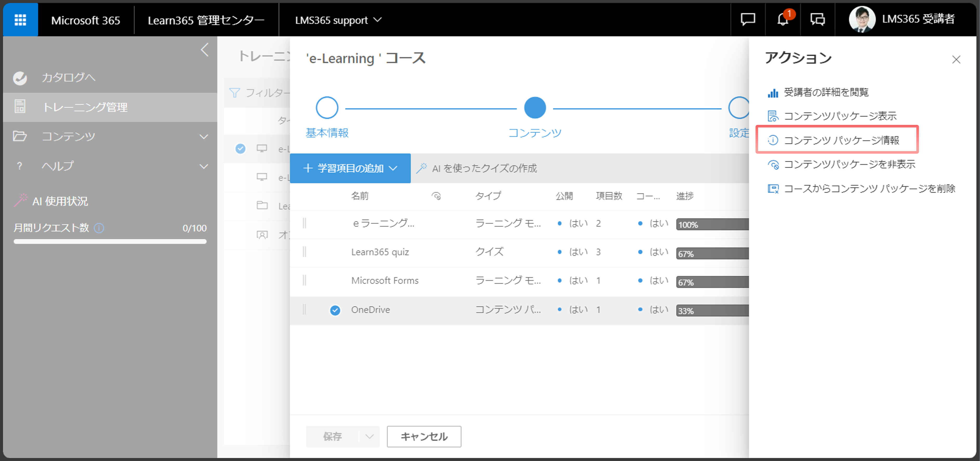This screenshot has height=461, width=980.
Task: Click the AI 使用状況 wand icon
Action: click(x=21, y=200)
